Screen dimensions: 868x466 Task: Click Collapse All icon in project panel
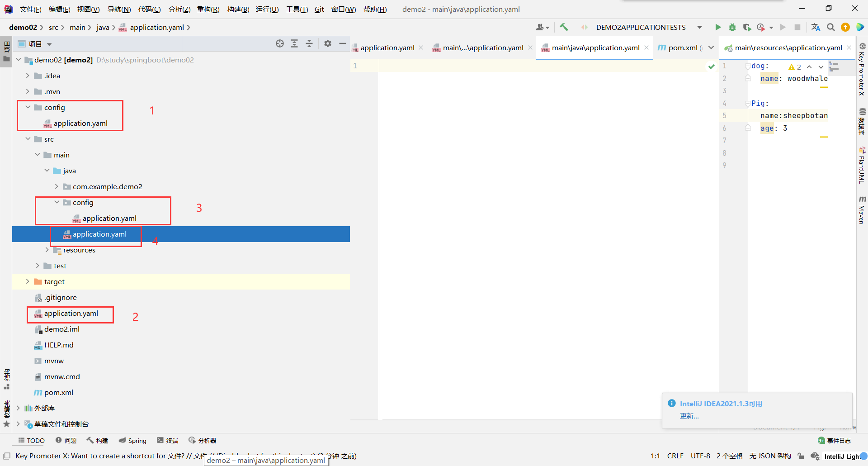[309, 43]
